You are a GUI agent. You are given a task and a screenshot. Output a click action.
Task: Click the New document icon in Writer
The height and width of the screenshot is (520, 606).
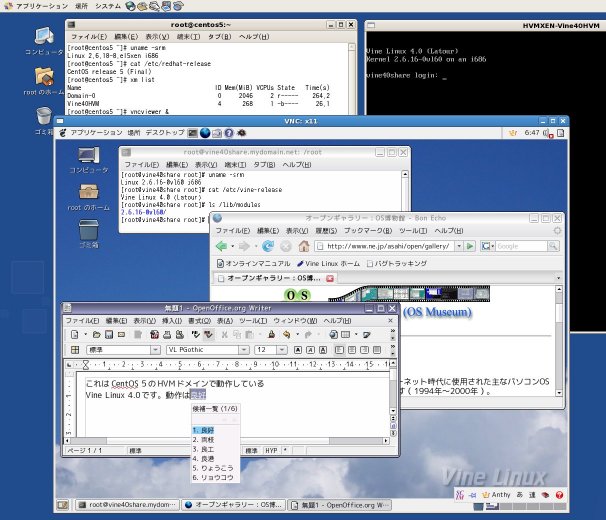point(75,334)
